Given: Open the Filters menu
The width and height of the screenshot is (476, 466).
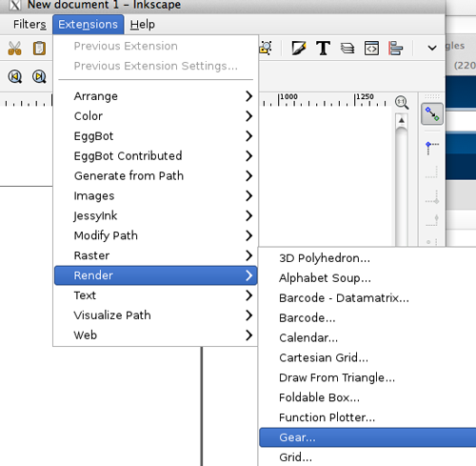Looking at the screenshot, I should point(30,25).
